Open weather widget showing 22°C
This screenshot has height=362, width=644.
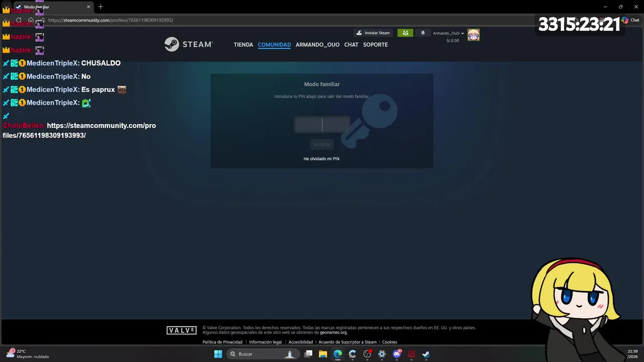tap(27, 354)
